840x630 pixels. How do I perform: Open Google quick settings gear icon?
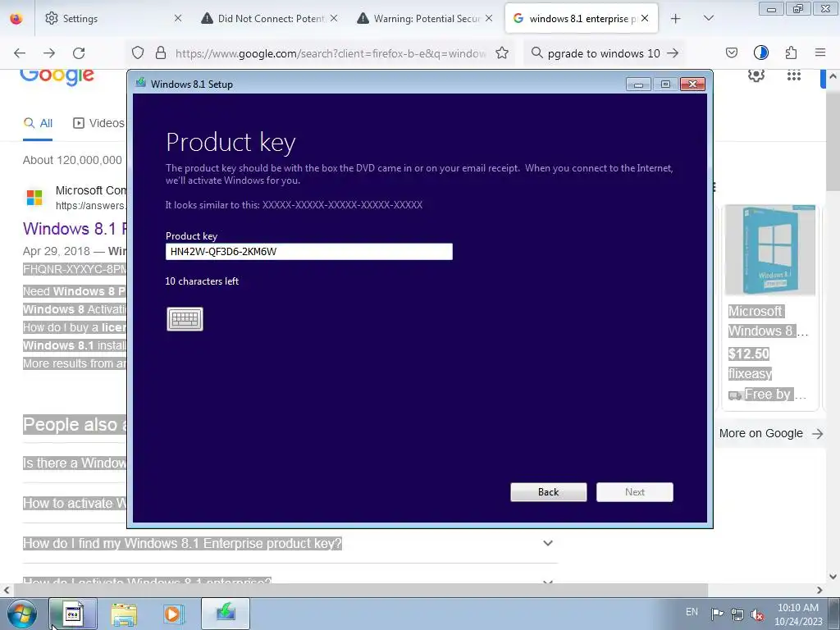click(x=756, y=75)
